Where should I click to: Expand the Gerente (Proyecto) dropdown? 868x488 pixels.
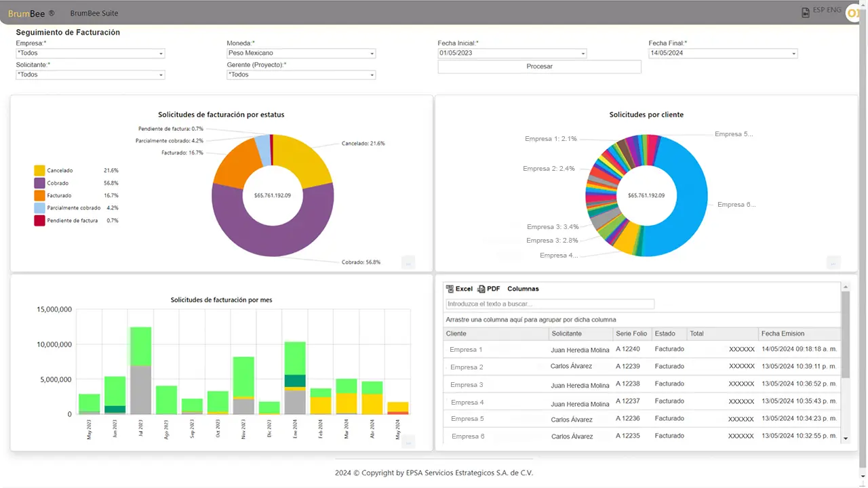coord(301,75)
